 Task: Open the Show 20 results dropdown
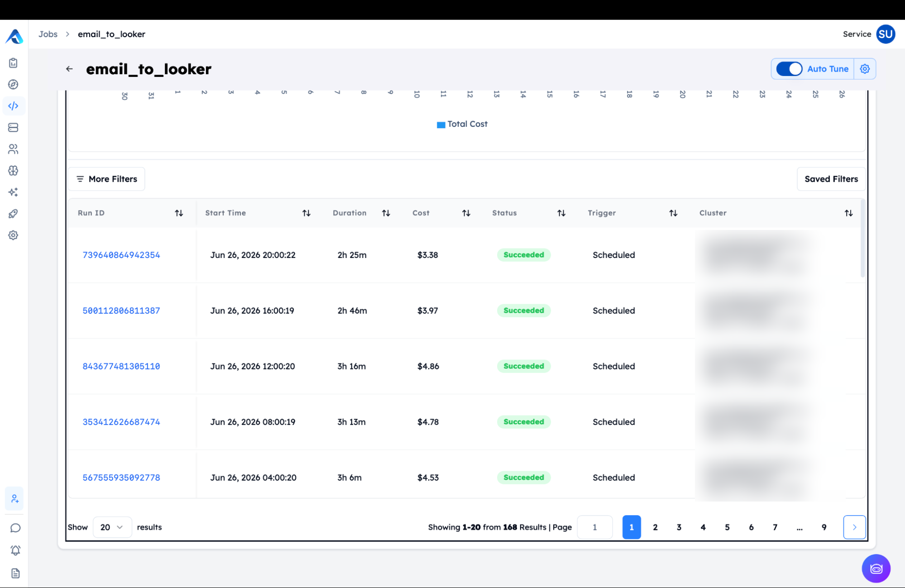pyautogui.click(x=112, y=527)
